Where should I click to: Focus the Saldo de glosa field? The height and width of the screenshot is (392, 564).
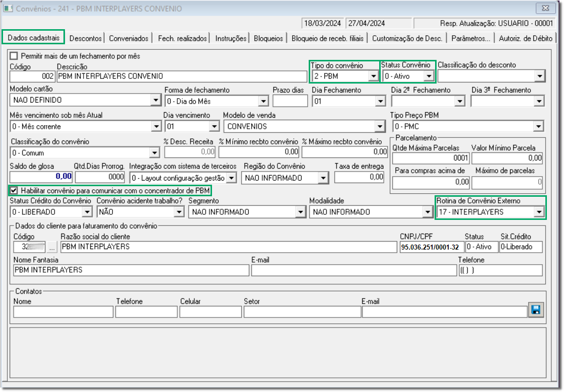(41, 177)
